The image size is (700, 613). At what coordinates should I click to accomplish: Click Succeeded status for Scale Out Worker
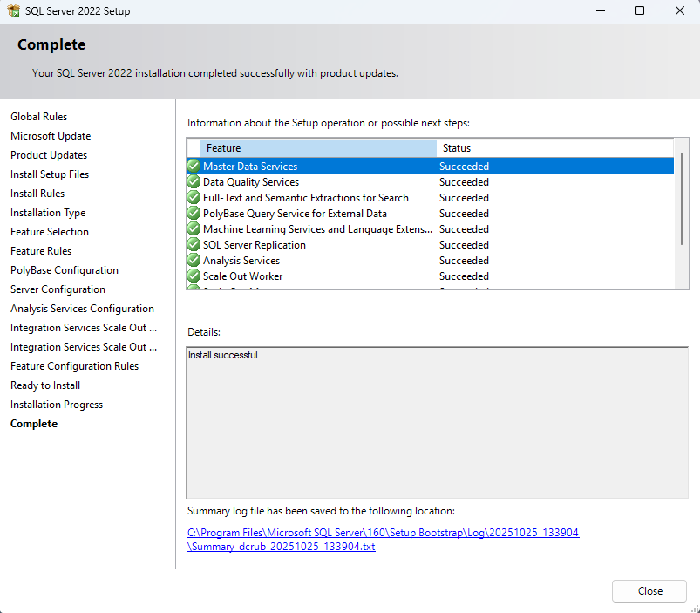click(464, 276)
